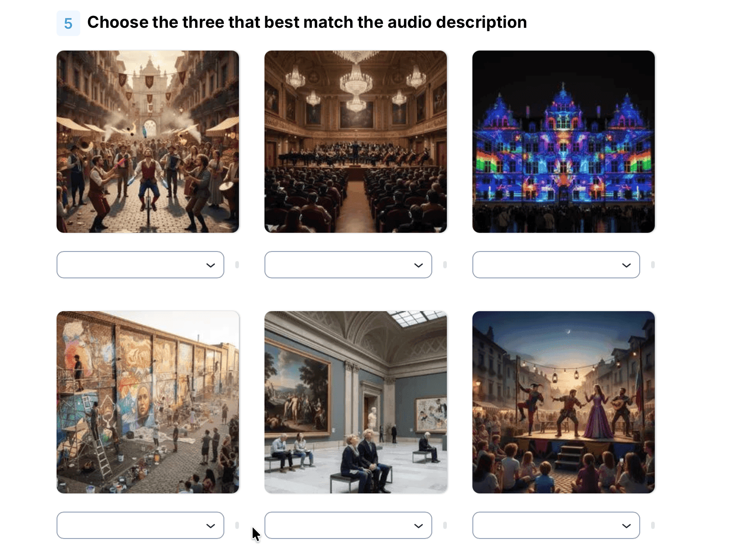Click the graffiti mural wall thumbnail
Image resolution: width=756 pixels, height=554 pixels.
148,402
